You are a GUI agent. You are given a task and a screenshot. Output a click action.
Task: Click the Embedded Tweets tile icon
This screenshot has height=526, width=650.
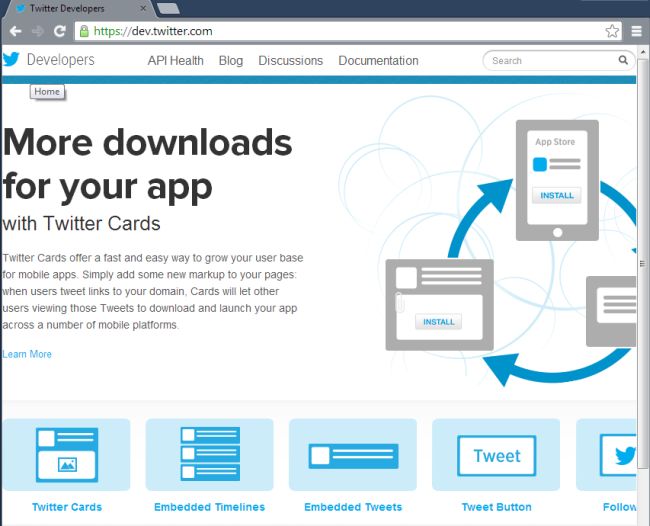coord(353,455)
